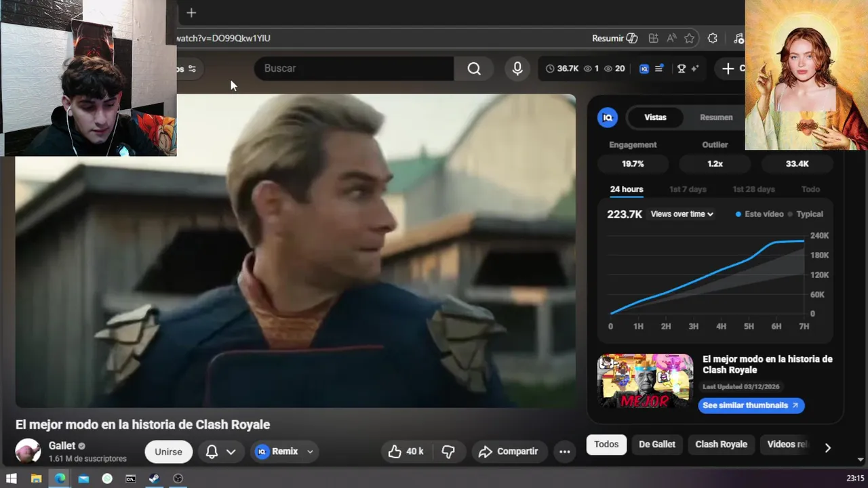868x488 pixels.
Task: Dislike the video with thumbs down
Action: (x=448, y=451)
